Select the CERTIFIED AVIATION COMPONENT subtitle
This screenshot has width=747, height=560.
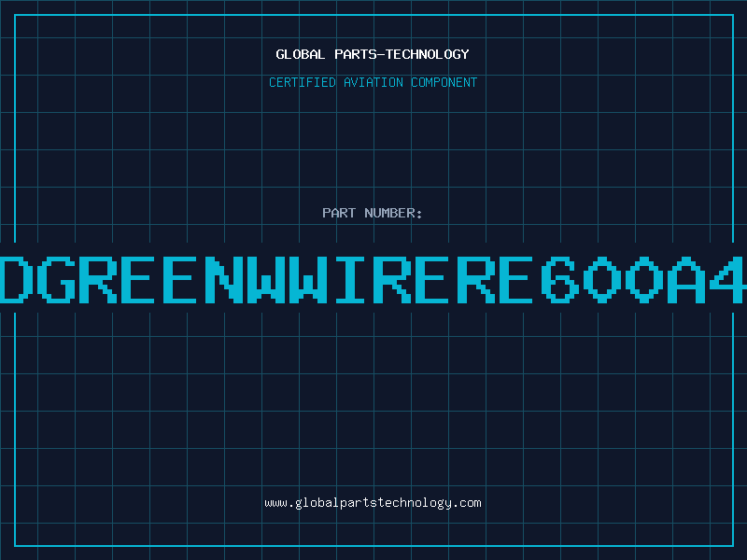[x=373, y=82]
